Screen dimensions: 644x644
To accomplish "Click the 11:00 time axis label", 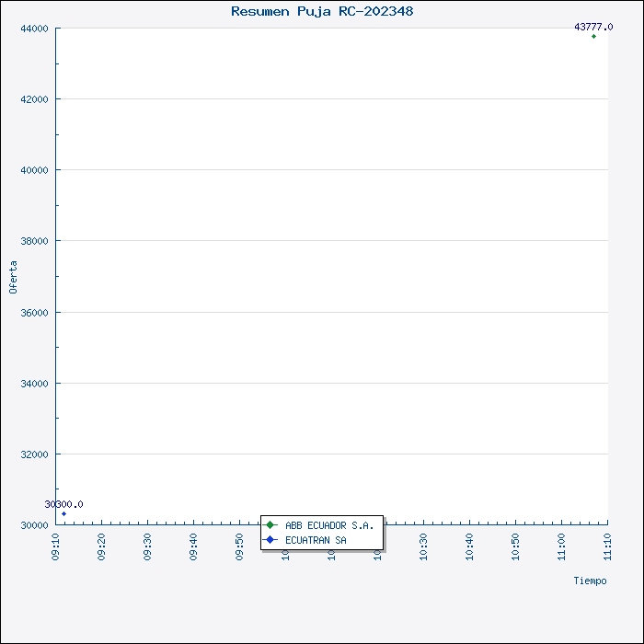I will (562, 546).
